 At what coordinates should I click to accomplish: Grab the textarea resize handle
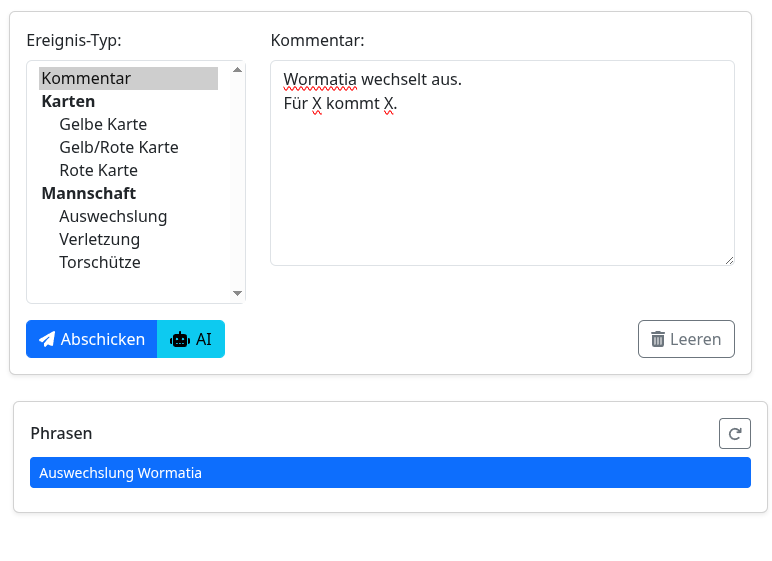(x=729, y=260)
